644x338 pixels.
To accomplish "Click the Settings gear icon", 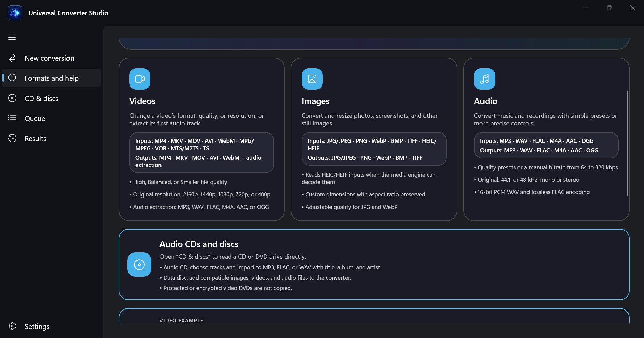I will pyautogui.click(x=12, y=326).
